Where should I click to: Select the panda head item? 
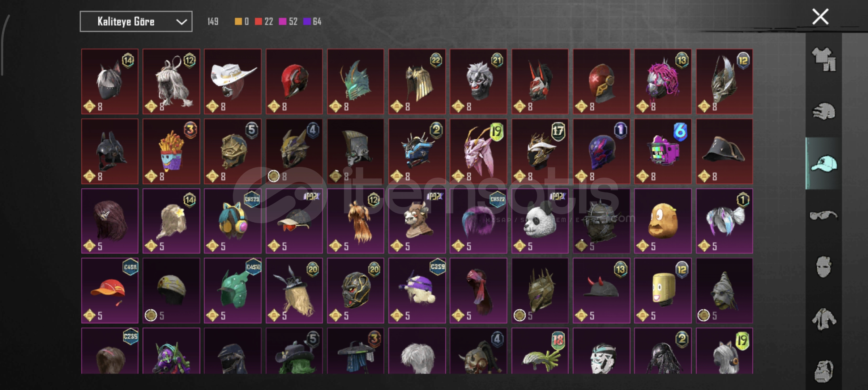540,221
